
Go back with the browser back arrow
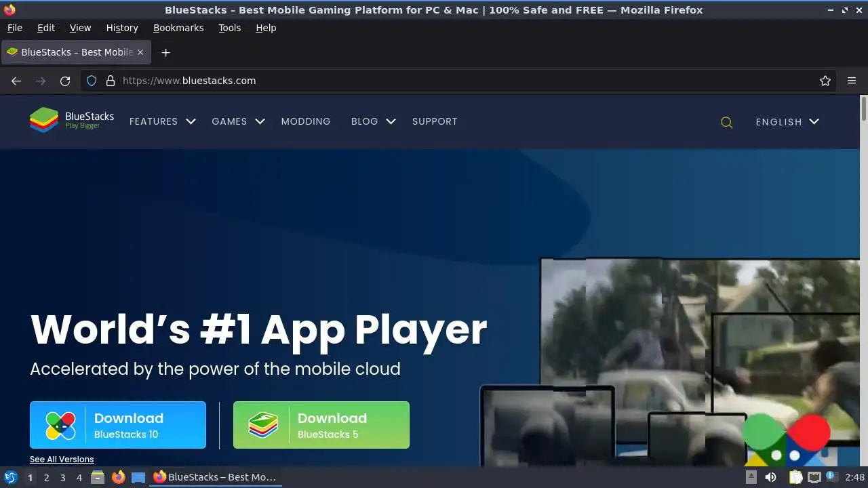(x=16, y=81)
